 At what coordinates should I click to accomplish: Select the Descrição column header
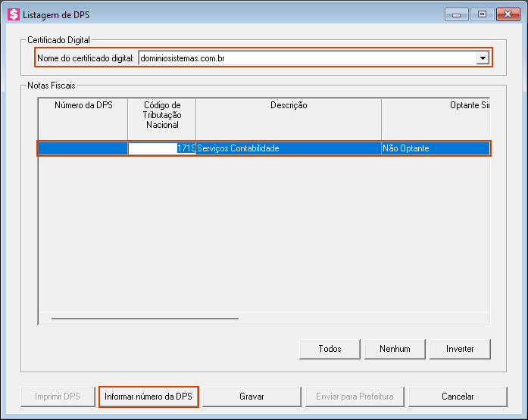288,106
